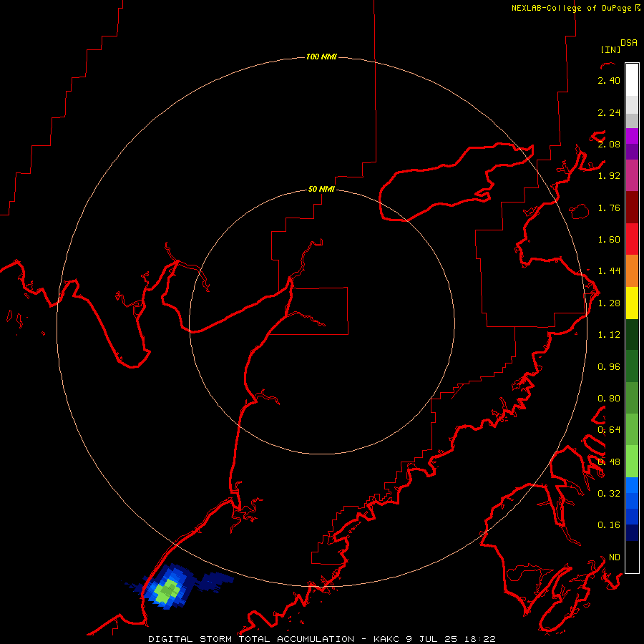This screenshot has height=644, width=644.
Task: Click the dark blue rainfall streak east of the cell
Action: [213, 581]
